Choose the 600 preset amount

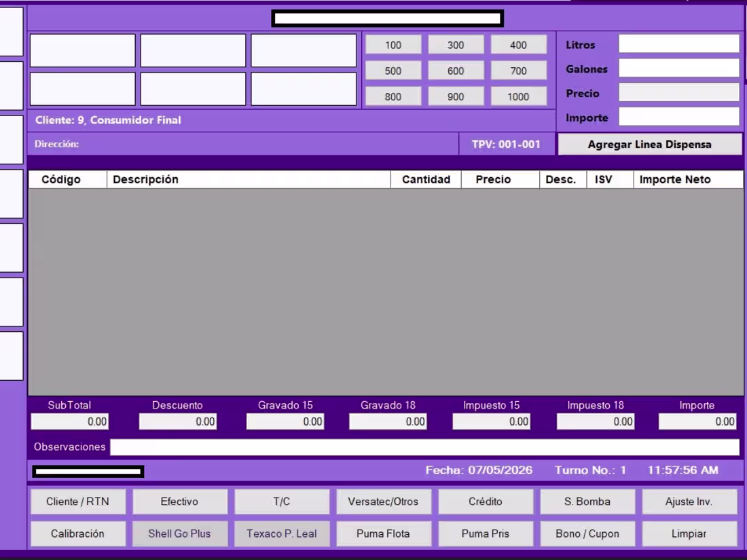pos(456,71)
